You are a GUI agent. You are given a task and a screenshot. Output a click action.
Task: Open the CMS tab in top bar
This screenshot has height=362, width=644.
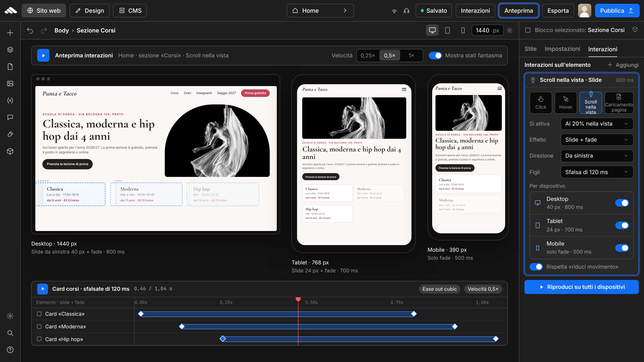pyautogui.click(x=130, y=11)
